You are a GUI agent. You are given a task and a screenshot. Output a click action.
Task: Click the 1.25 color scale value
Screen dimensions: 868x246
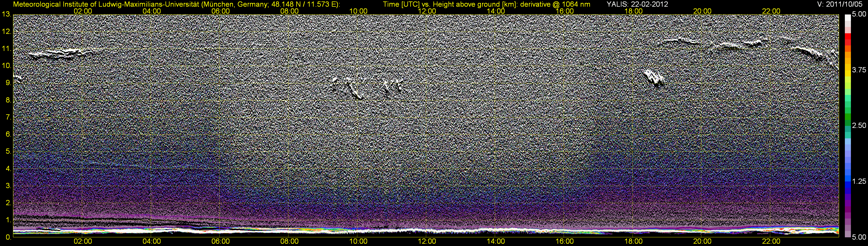point(858,182)
